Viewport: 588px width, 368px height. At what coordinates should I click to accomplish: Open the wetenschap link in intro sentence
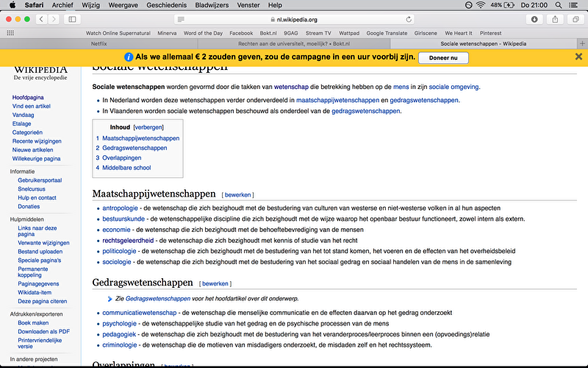click(291, 87)
